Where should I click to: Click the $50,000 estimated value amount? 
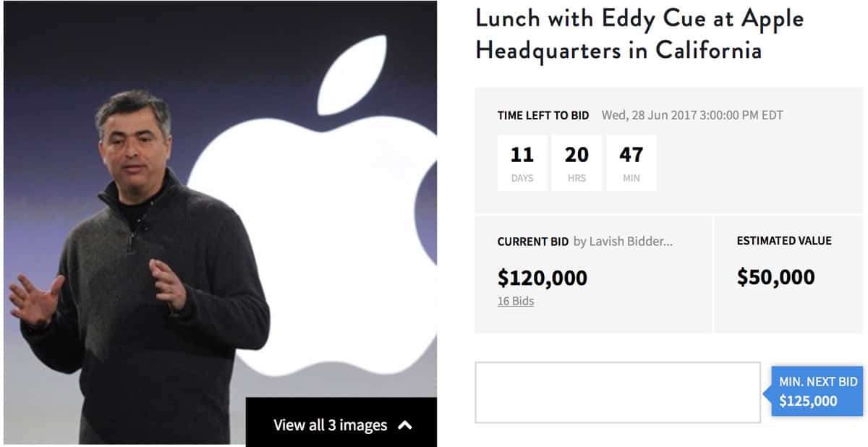(775, 277)
